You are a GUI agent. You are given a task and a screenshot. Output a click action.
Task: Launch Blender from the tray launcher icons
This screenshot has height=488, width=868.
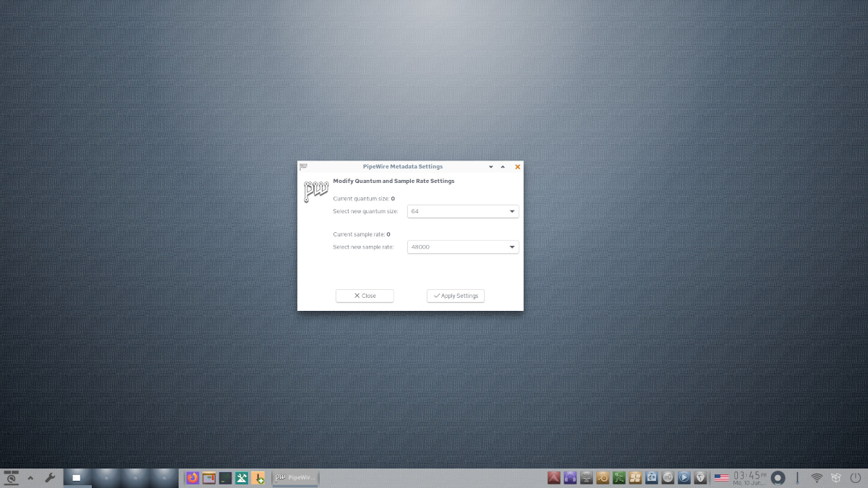point(603,478)
